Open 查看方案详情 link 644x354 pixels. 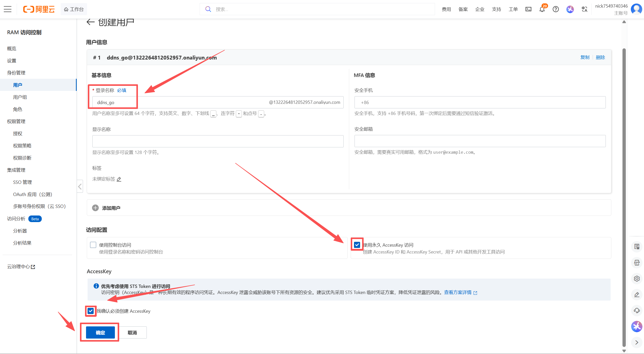point(461,292)
